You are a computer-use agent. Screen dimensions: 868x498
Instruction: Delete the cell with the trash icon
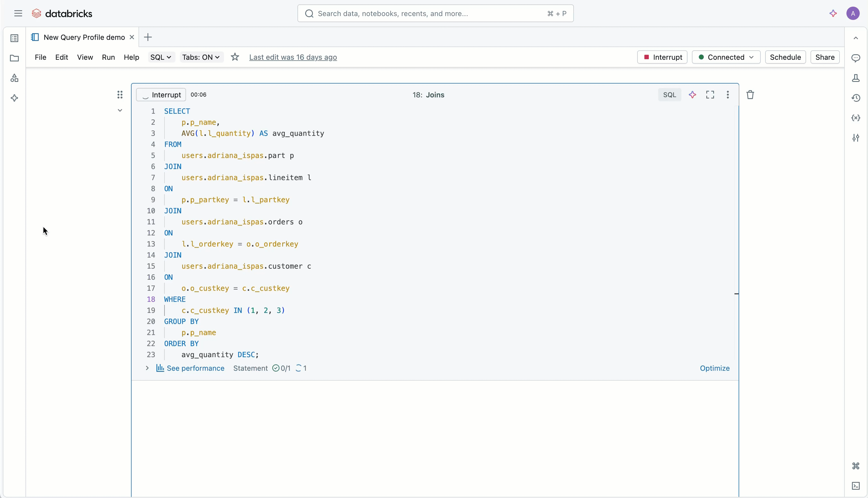click(750, 95)
